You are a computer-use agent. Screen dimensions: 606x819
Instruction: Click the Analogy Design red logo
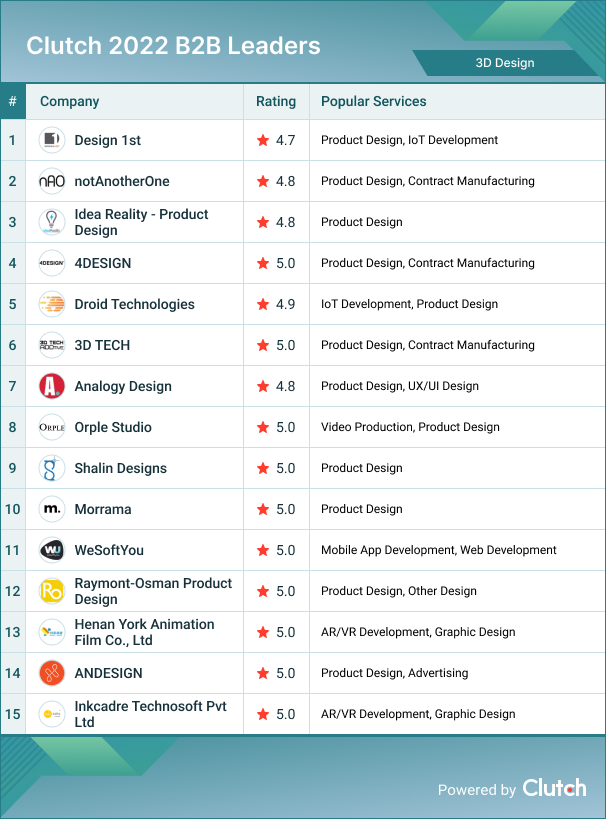tap(52, 386)
